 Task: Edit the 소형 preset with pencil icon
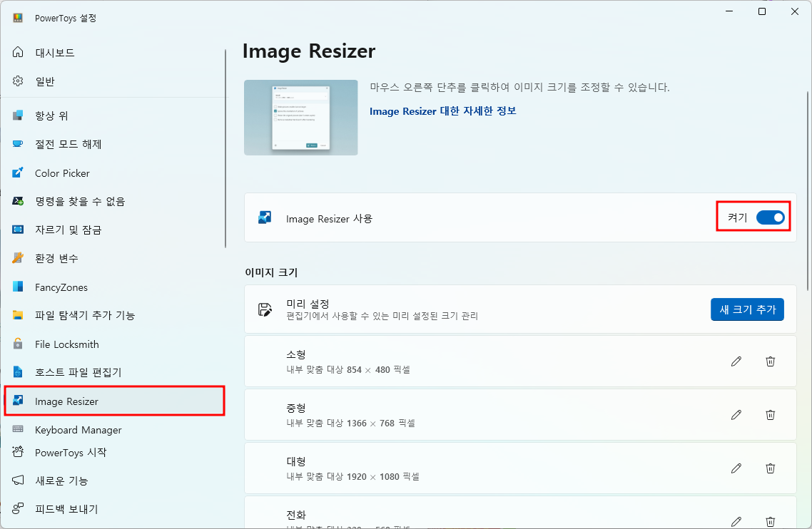pyautogui.click(x=736, y=361)
